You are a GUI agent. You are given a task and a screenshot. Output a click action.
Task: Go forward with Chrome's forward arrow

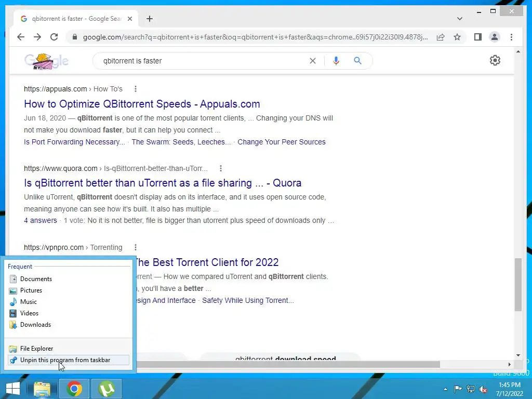[37, 37]
